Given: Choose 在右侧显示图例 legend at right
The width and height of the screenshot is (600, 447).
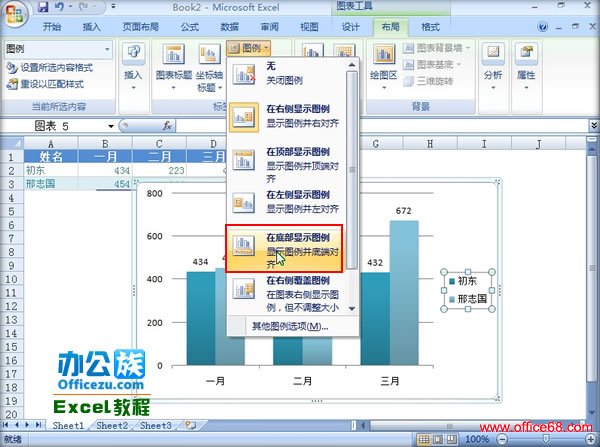Looking at the screenshot, I should click(x=288, y=116).
